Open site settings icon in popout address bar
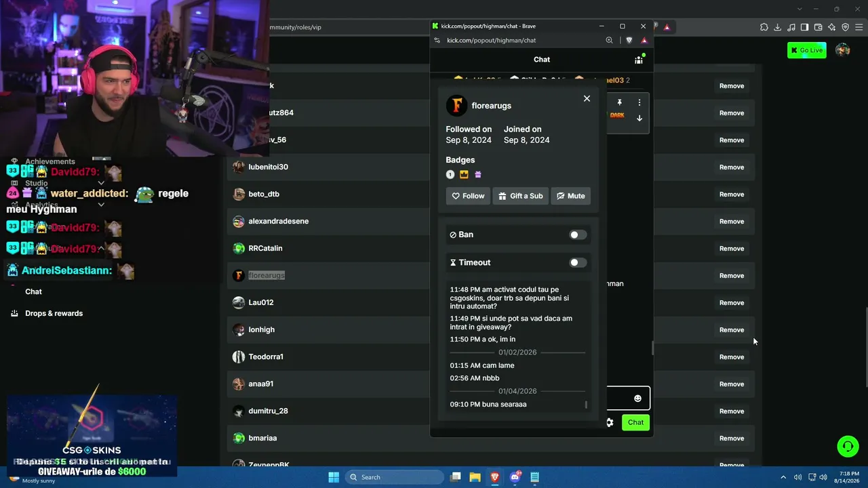 pos(437,41)
